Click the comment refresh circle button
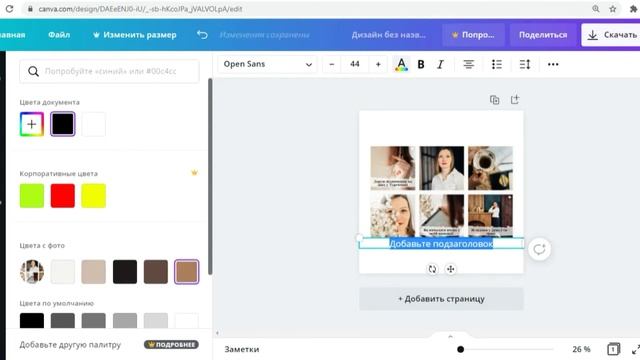Screen dimensions: 640x360 pyautogui.click(x=539, y=249)
